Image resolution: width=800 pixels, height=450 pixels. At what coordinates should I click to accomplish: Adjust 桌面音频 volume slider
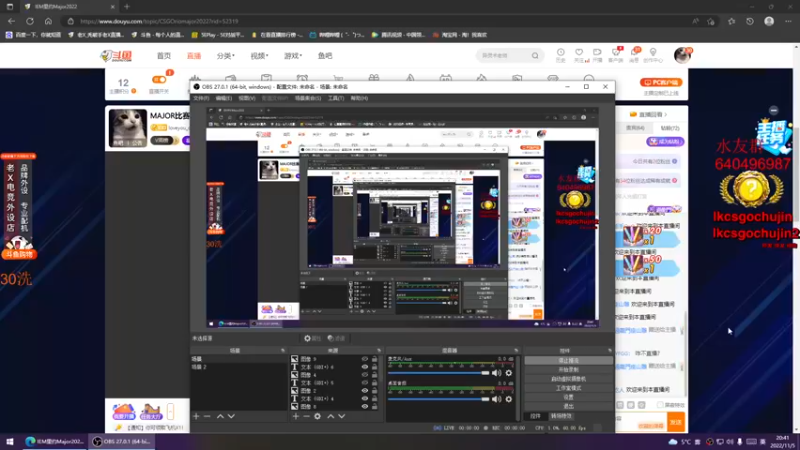click(x=439, y=399)
